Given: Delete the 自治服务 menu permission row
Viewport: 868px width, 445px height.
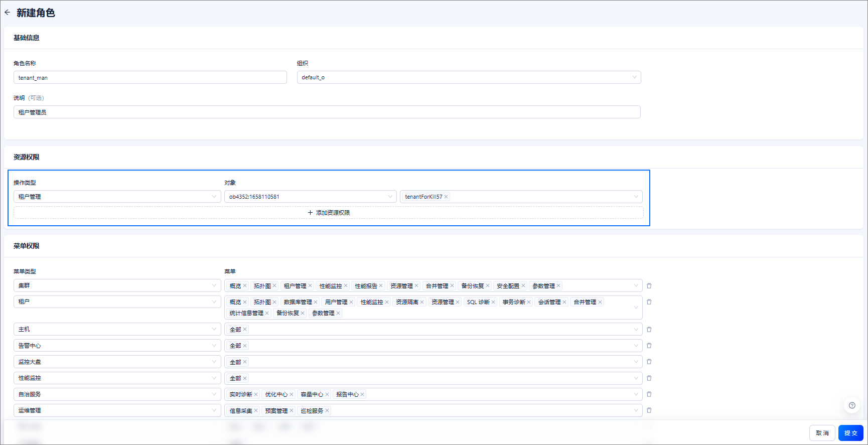Looking at the screenshot, I should tap(649, 394).
